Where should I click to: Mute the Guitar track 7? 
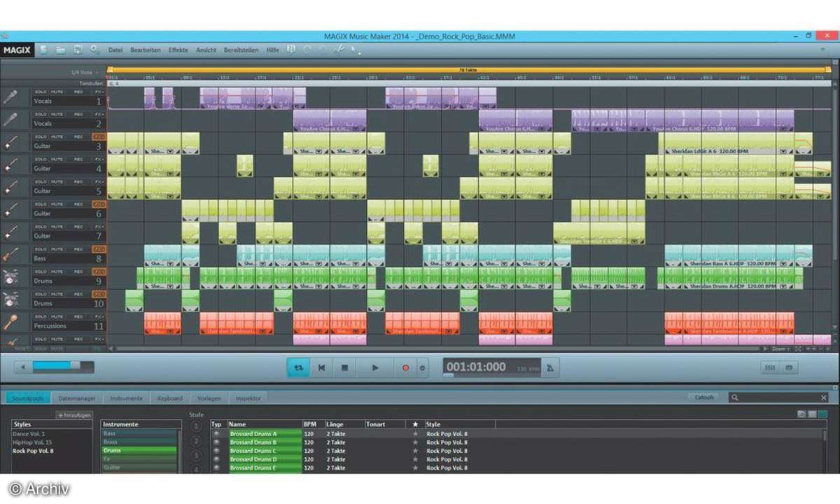[x=57, y=227]
